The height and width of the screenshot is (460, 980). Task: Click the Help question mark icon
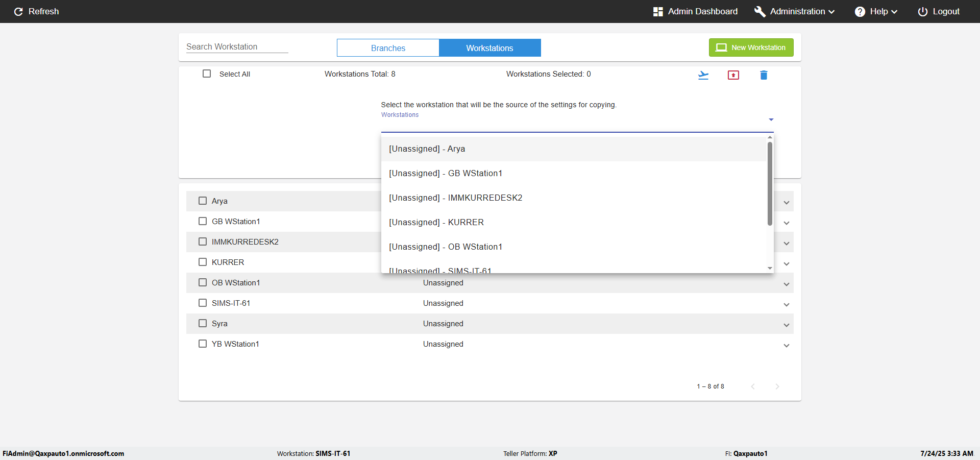[860, 11]
